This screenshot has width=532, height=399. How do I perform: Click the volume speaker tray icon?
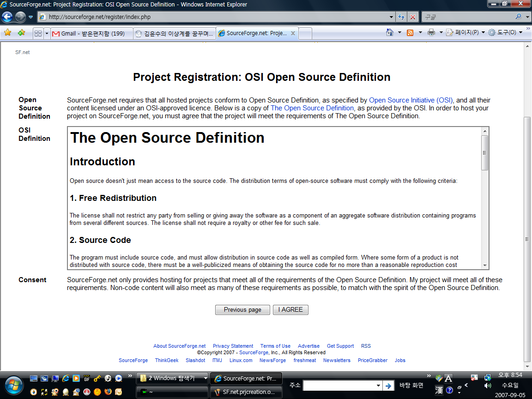point(488,386)
